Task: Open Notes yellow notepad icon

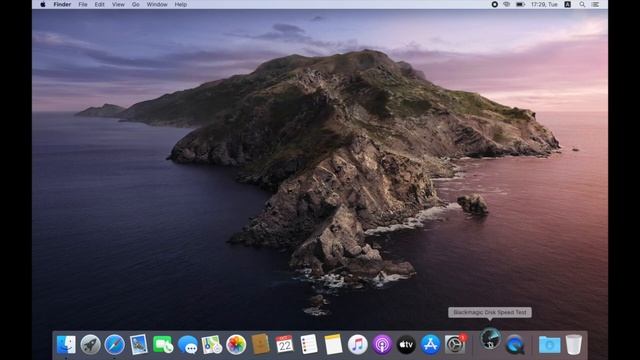Action: coord(333,344)
